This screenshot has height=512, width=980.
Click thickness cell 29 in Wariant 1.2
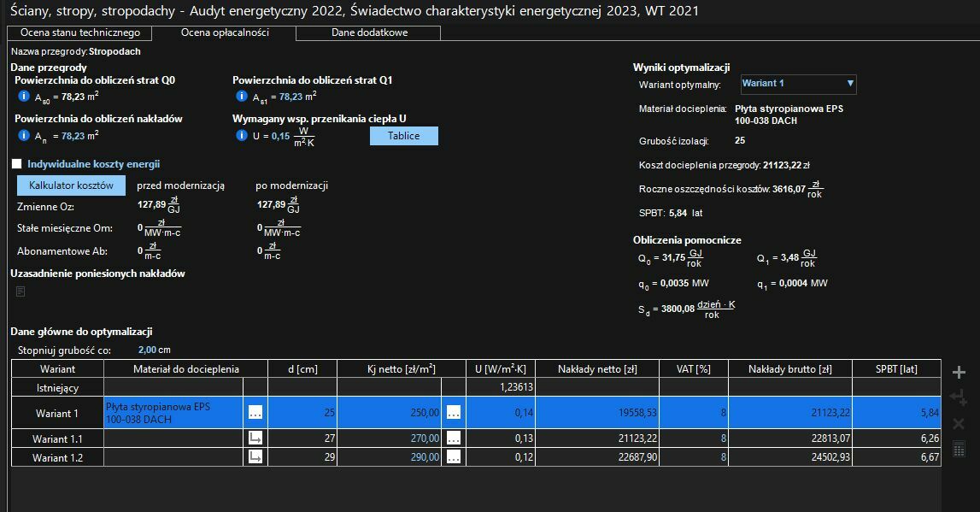click(302, 457)
